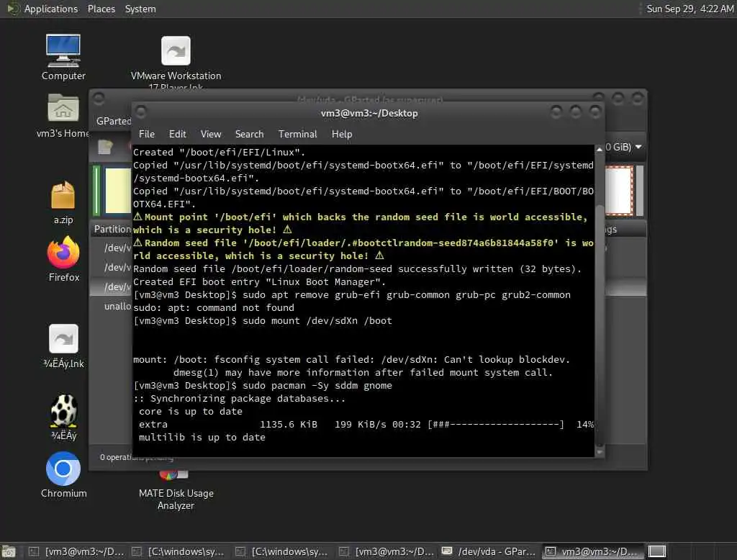Screen dimensions: 737x560
Task: Switch to first C:\windows\sy taskbar window
Action: pos(179,551)
